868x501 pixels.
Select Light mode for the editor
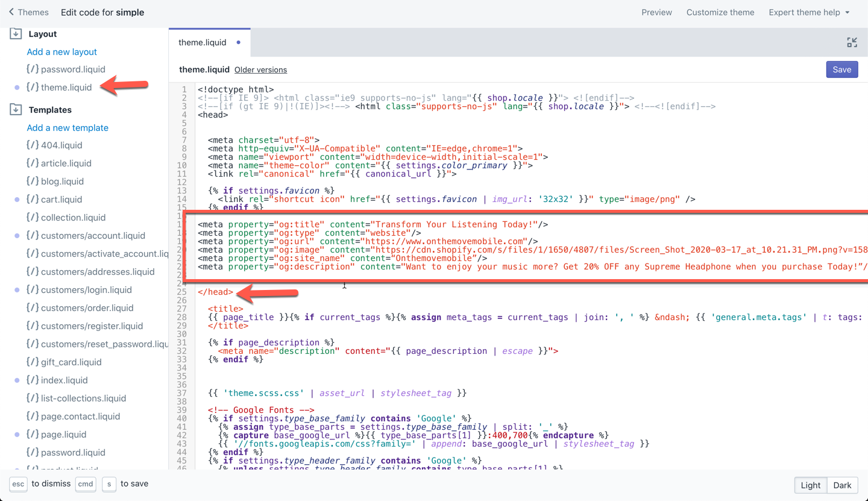click(x=810, y=485)
